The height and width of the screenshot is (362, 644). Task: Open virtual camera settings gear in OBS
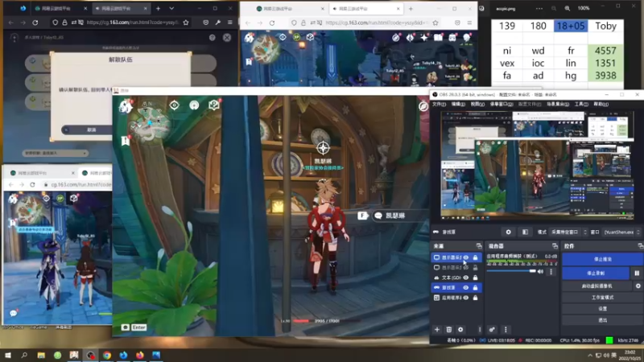tap(638, 286)
